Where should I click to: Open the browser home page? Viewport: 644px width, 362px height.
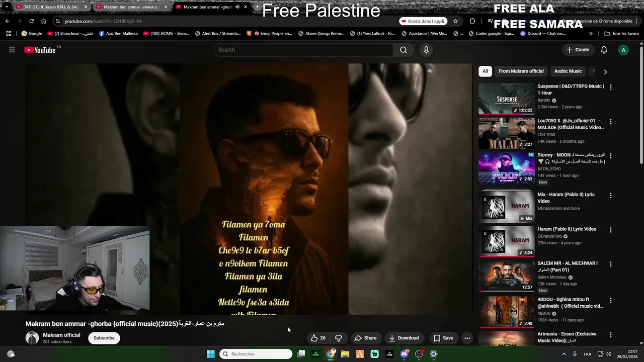[43, 21]
